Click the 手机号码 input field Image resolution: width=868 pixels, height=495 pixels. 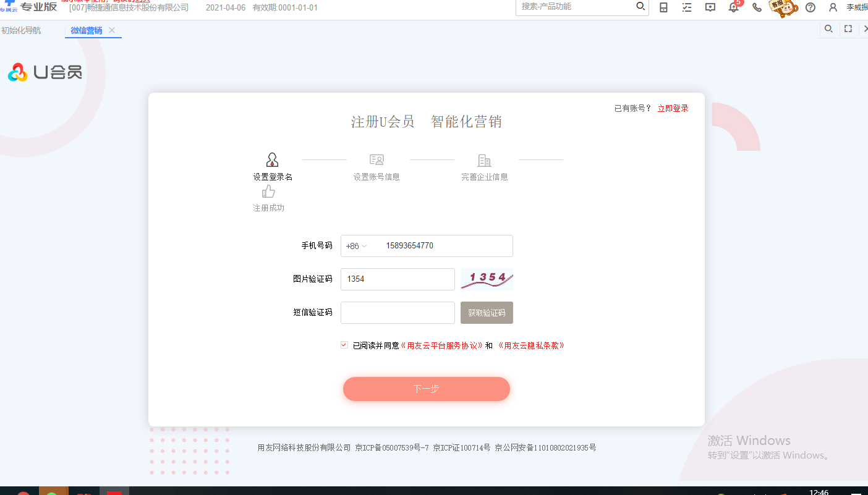tap(427, 246)
